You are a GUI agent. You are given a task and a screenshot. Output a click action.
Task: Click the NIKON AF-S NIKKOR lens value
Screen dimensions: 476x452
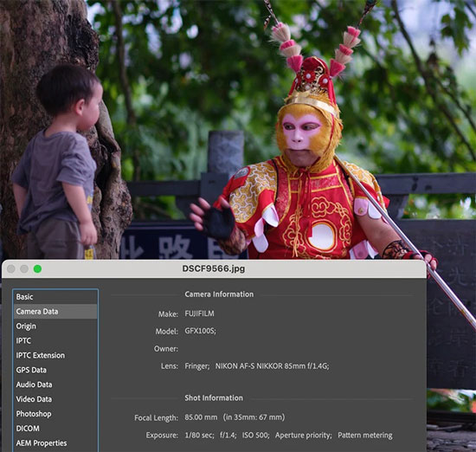click(x=272, y=366)
